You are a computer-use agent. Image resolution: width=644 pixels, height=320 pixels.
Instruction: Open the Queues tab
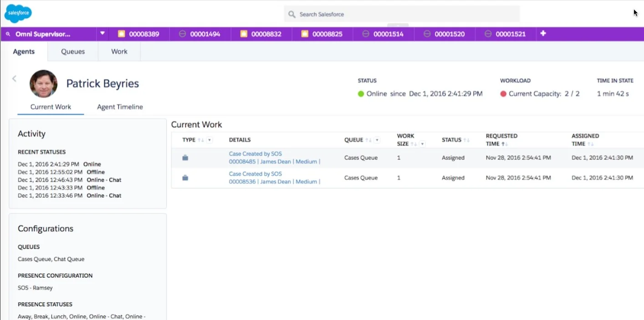click(73, 51)
